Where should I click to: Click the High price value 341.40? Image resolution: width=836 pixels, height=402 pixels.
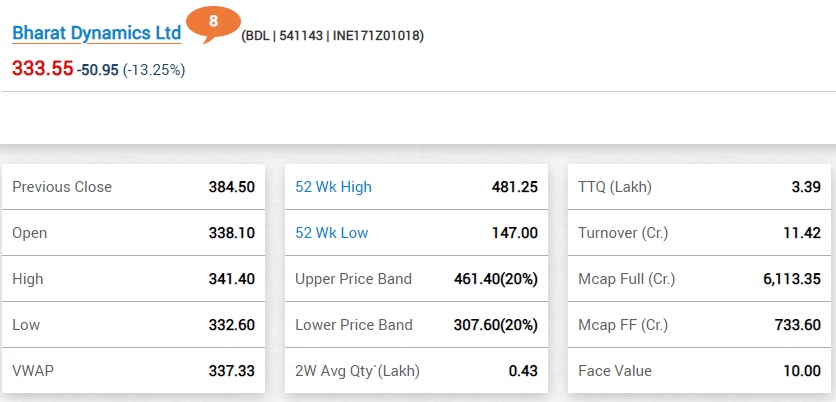[233, 279]
